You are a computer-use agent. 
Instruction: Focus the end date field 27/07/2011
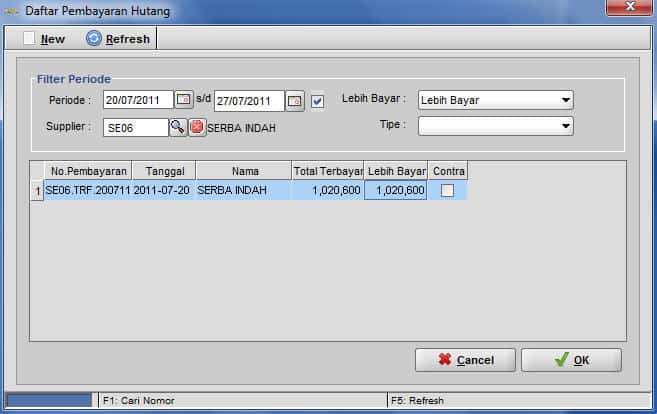249,101
